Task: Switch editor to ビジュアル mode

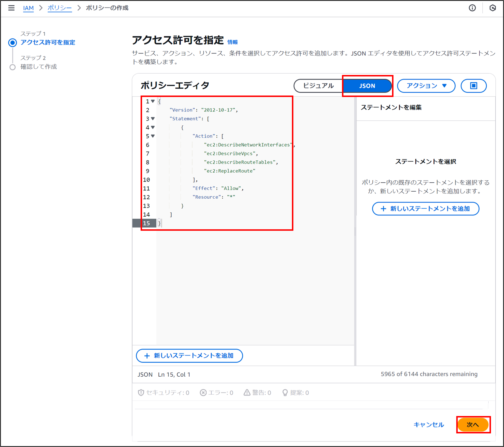Action: [318, 86]
